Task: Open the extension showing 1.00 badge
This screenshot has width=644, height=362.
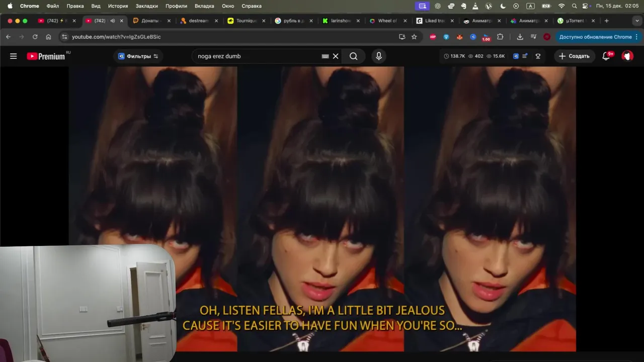Action: point(486,37)
